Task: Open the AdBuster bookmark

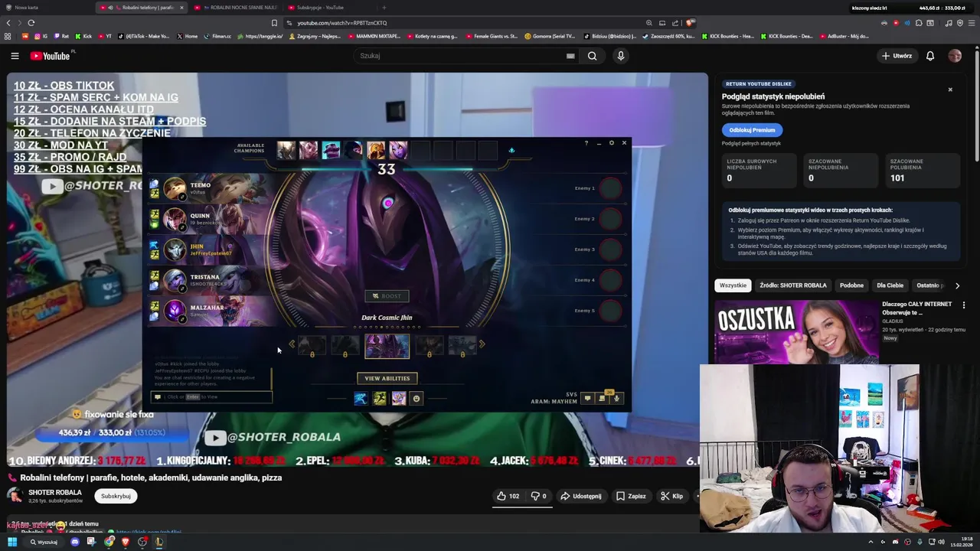Action: pos(844,36)
